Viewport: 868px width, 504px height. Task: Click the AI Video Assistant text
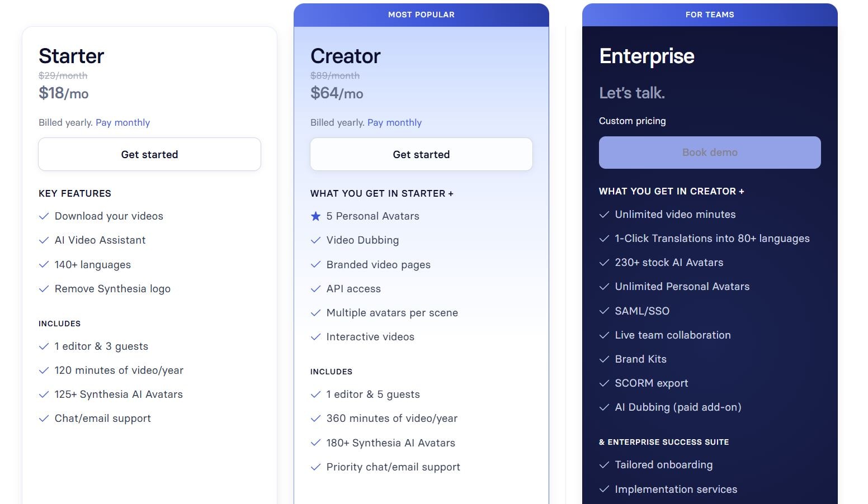(x=100, y=240)
